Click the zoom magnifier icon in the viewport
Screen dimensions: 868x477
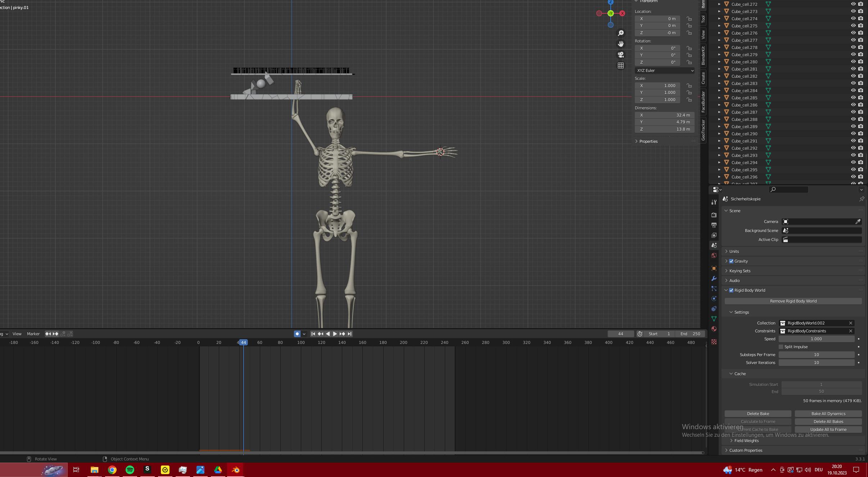pyautogui.click(x=620, y=33)
